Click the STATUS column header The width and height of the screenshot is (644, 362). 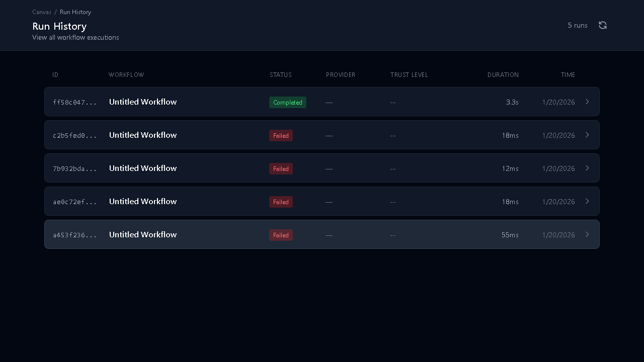pos(280,74)
